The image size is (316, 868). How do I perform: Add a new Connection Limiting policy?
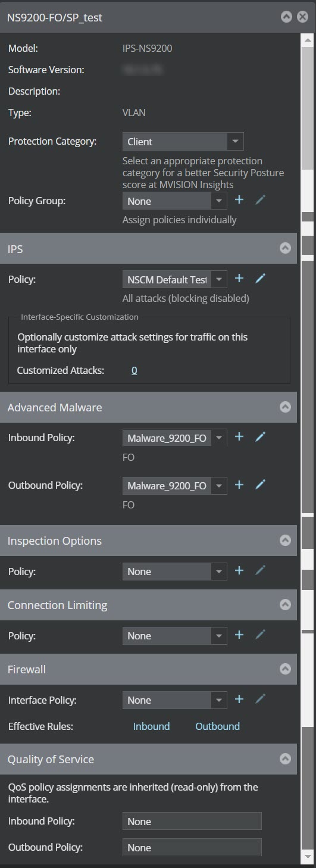click(239, 635)
